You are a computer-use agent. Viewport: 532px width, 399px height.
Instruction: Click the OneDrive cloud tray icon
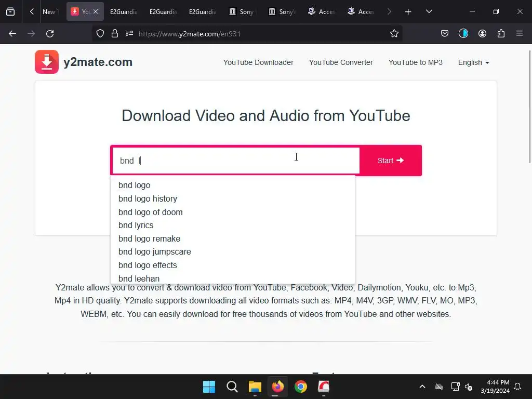(438, 387)
